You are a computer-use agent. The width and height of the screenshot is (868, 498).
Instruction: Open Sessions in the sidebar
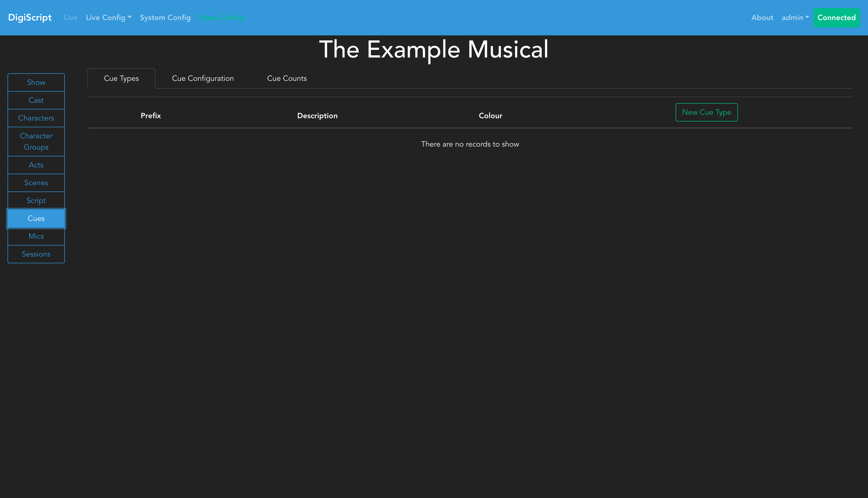click(36, 254)
